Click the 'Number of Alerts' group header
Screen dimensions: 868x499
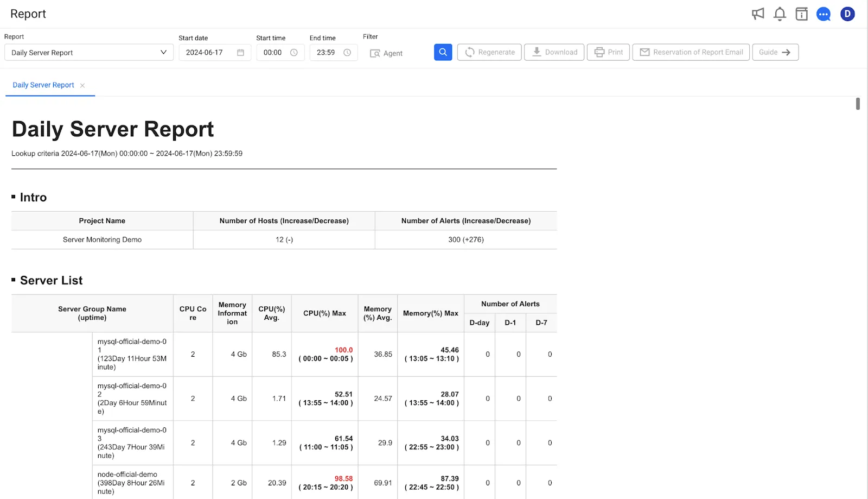pyautogui.click(x=510, y=304)
